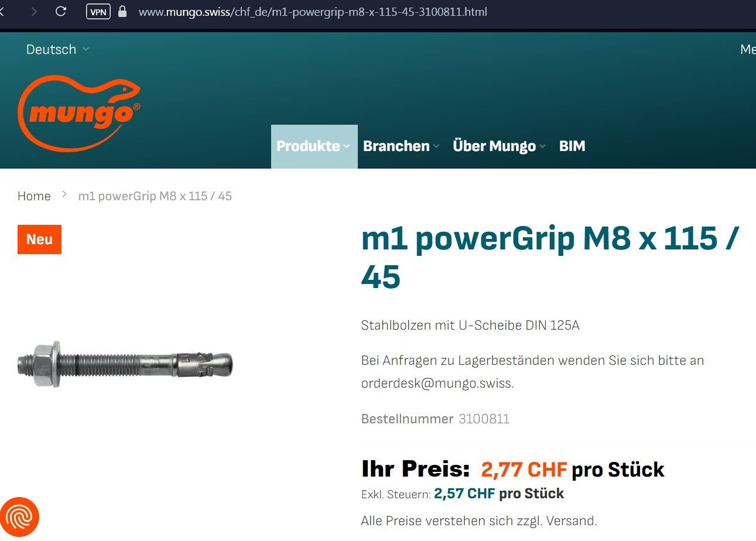The image size is (756, 541).
Task: Reload the page with the refresh icon
Action: click(61, 11)
